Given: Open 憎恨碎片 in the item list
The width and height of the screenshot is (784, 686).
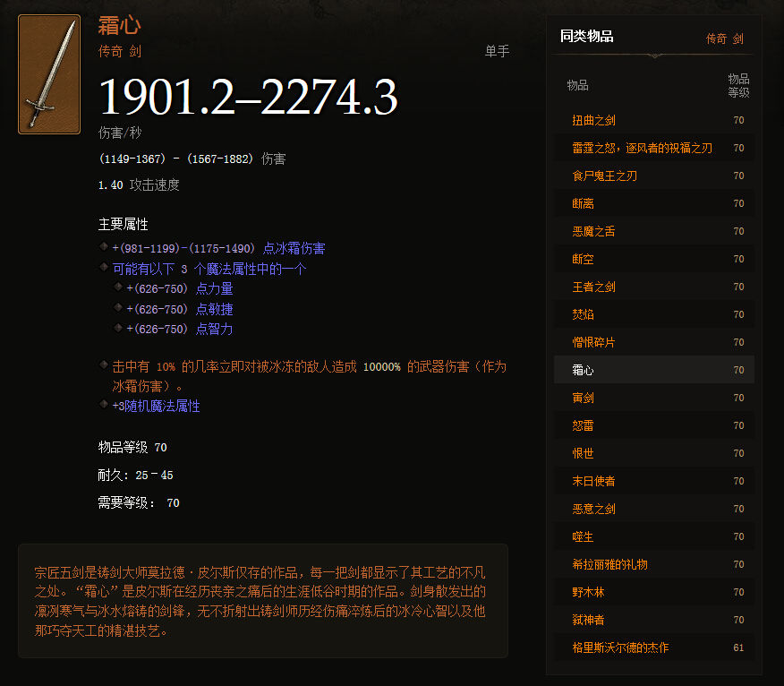Looking at the screenshot, I should (593, 342).
